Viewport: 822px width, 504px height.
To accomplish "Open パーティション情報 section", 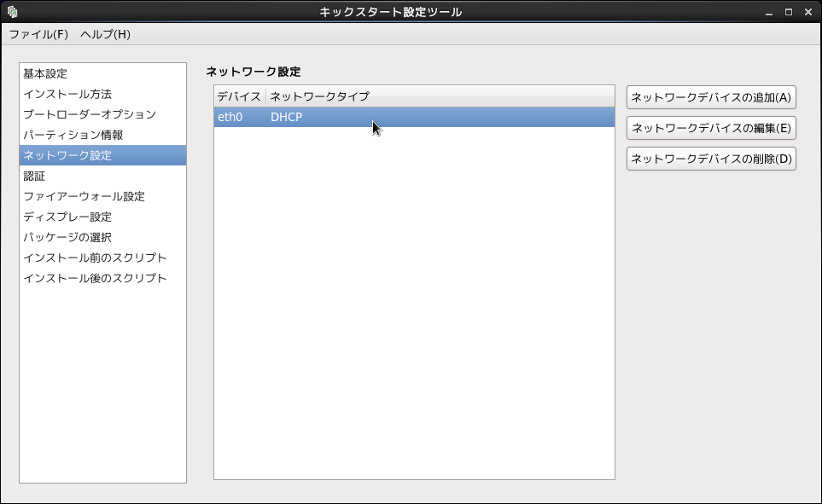I will click(73, 135).
